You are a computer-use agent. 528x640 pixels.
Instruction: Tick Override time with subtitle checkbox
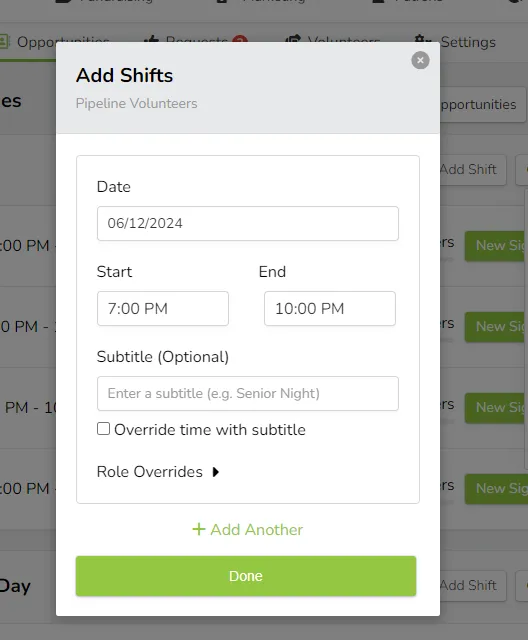point(103,429)
